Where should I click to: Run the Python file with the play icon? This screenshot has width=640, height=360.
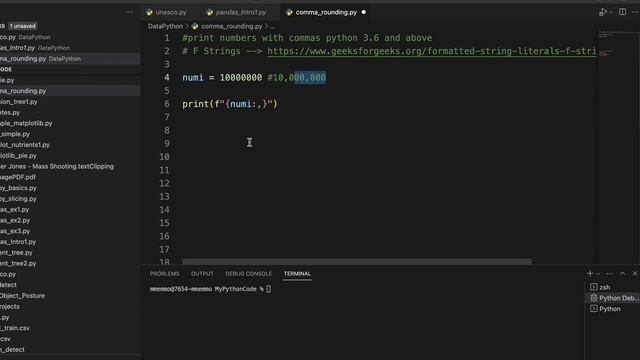[x=602, y=12]
